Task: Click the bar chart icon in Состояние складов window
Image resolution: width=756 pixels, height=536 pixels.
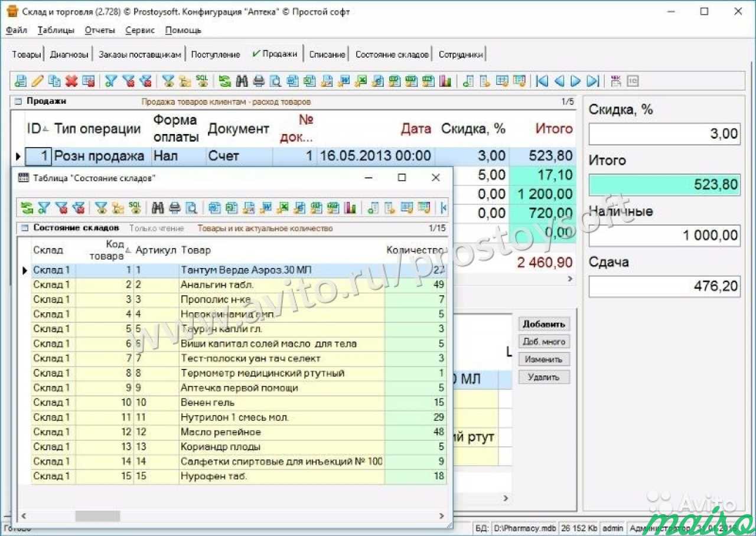Action: [351, 207]
